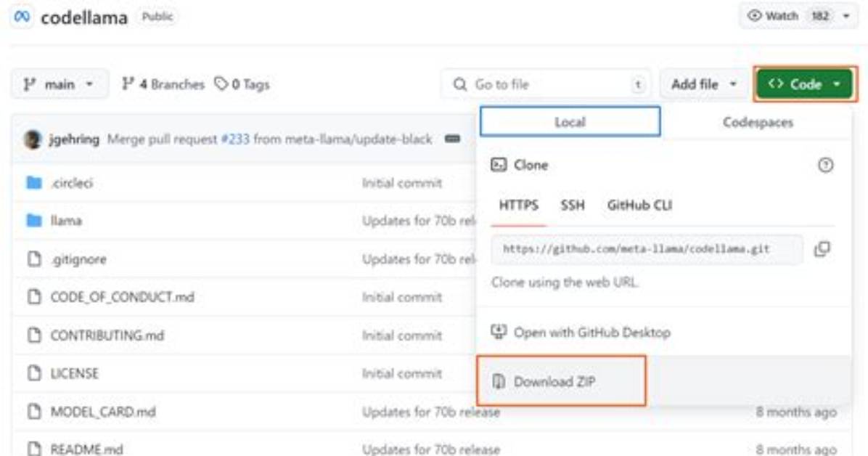Click the codellama repository name
The image size is (868, 456).
[84, 17]
